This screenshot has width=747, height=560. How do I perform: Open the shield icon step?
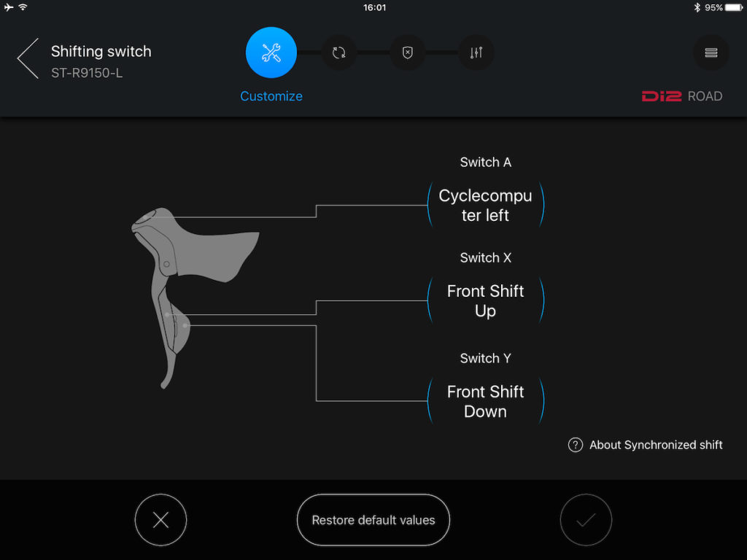tap(407, 52)
